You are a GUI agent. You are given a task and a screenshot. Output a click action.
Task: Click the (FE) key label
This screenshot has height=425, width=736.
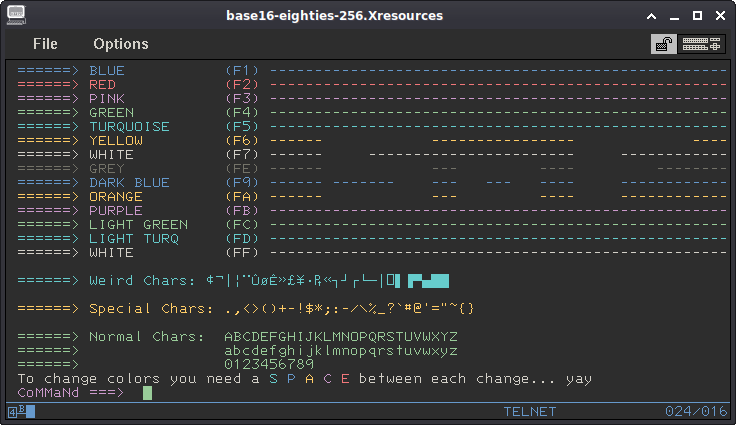point(242,169)
